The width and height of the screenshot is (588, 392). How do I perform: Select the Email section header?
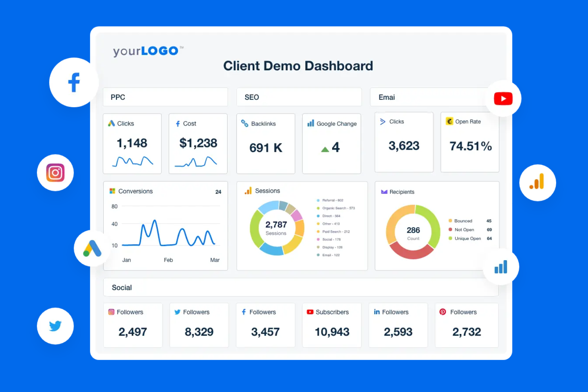(x=431, y=97)
